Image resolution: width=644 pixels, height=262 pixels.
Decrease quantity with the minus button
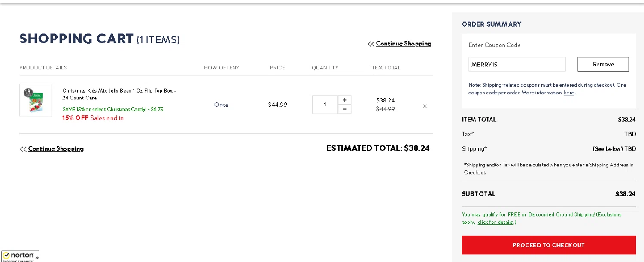344,109
